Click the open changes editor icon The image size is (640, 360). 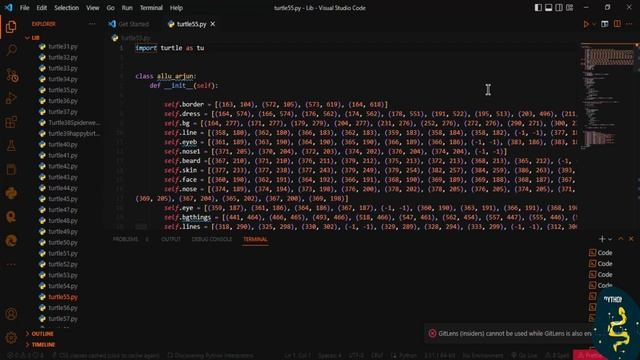pyautogui.click(x=605, y=24)
